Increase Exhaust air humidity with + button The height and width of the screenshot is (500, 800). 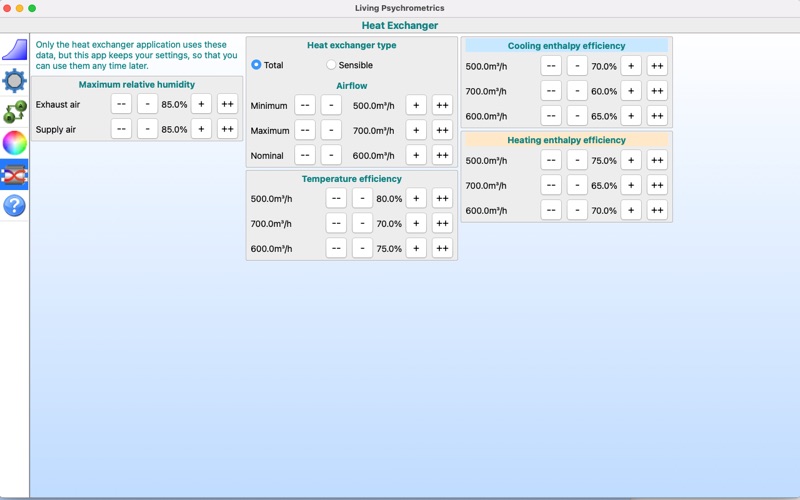pyautogui.click(x=201, y=104)
